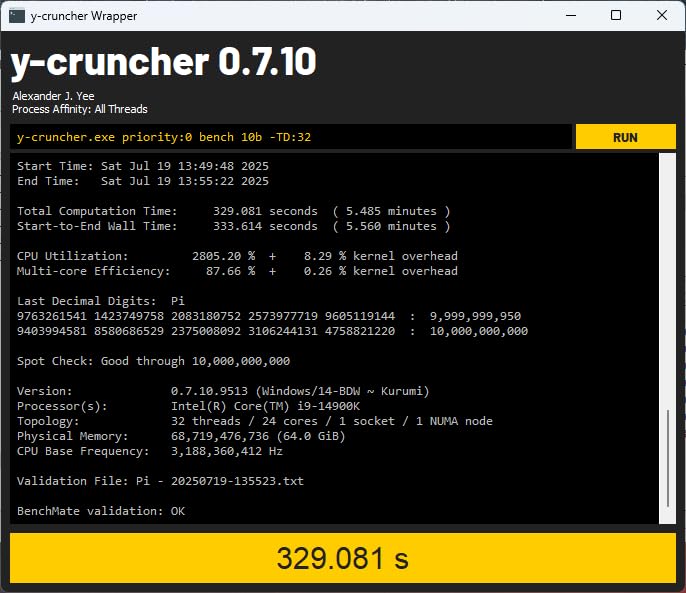This screenshot has height=593, width=686.
Task: Close the y-cruncher Wrapper window
Action: coord(662,15)
